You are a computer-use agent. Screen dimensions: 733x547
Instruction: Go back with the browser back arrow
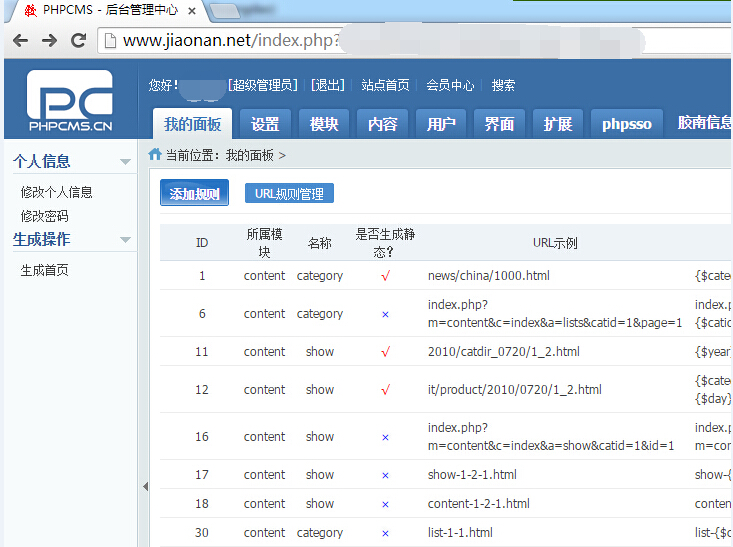pyautogui.click(x=20, y=41)
